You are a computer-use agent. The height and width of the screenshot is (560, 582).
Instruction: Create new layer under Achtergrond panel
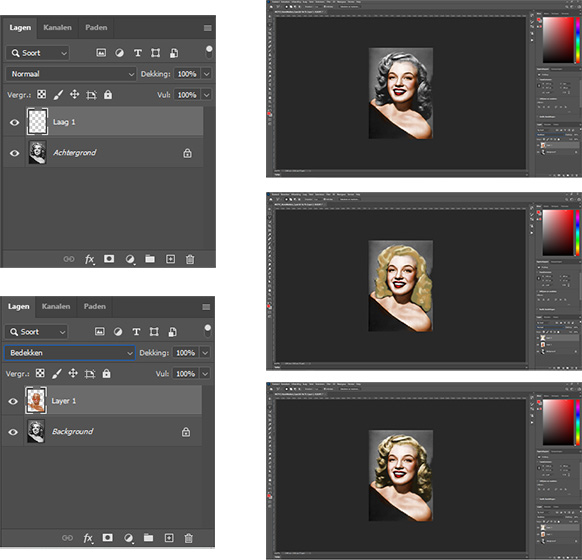170,259
